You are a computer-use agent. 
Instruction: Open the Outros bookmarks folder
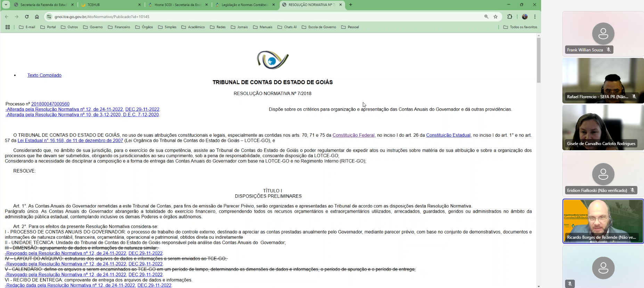pos(69,27)
